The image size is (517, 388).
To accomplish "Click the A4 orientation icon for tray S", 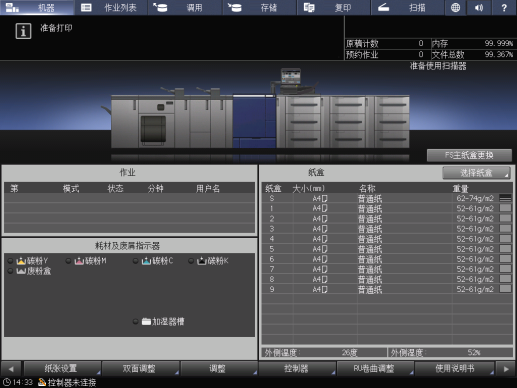I will (324, 199).
